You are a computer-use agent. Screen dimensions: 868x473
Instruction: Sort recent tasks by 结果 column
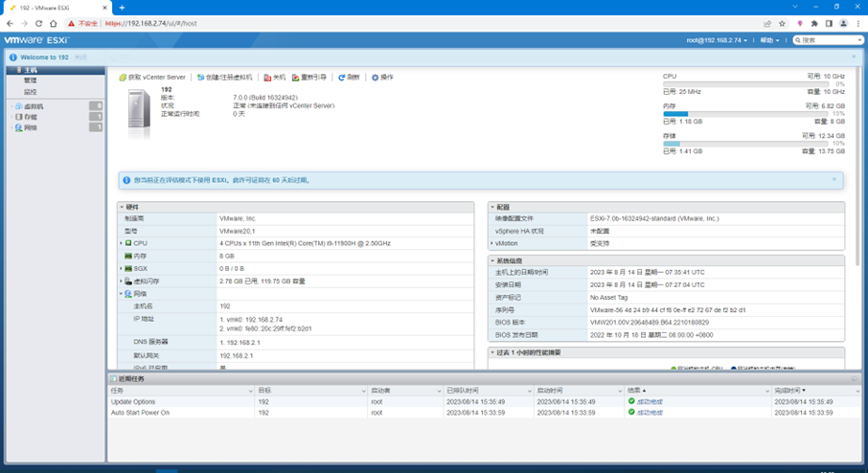[x=697, y=391]
